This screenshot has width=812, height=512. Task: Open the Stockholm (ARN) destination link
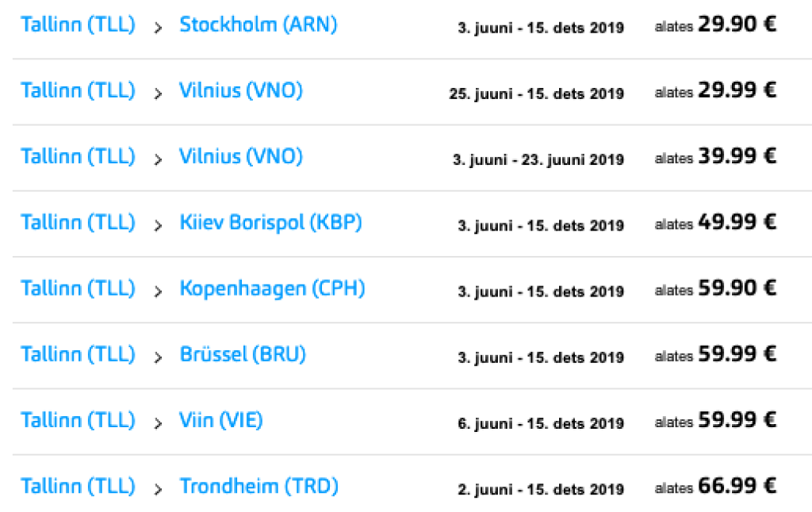[x=258, y=25]
